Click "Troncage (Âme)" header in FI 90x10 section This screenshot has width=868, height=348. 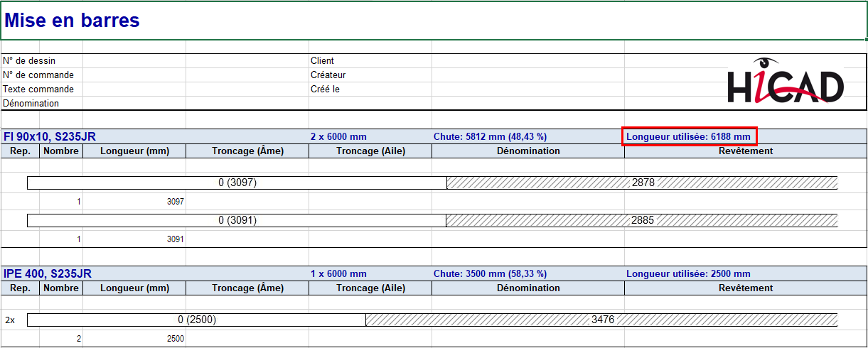(x=247, y=151)
